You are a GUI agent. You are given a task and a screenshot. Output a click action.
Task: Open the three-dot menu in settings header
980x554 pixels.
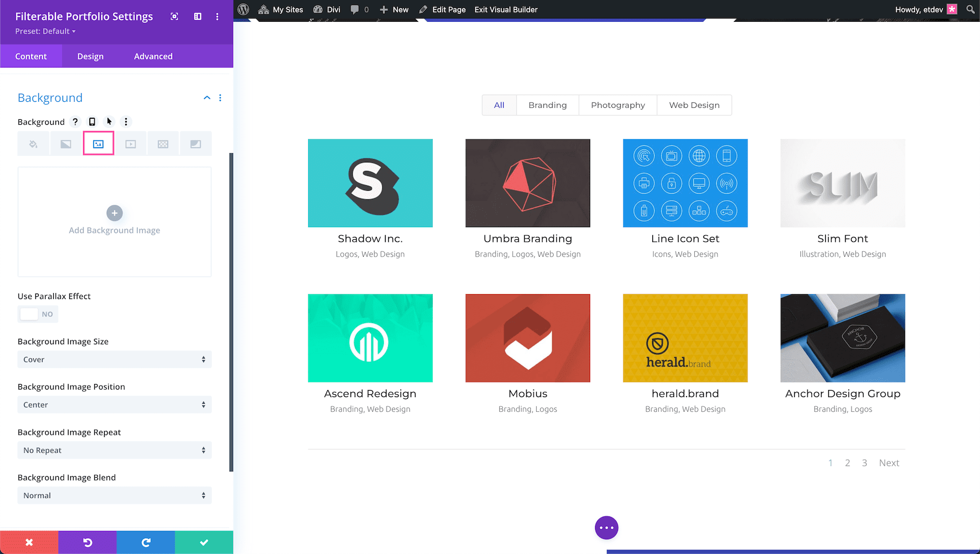coord(217,16)
